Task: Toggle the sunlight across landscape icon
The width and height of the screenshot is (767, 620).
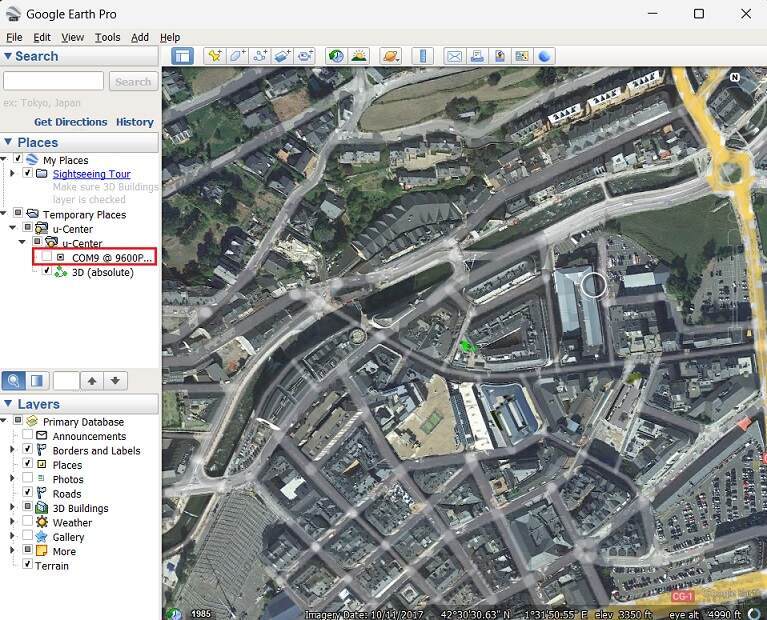Action: coord(358,56)
